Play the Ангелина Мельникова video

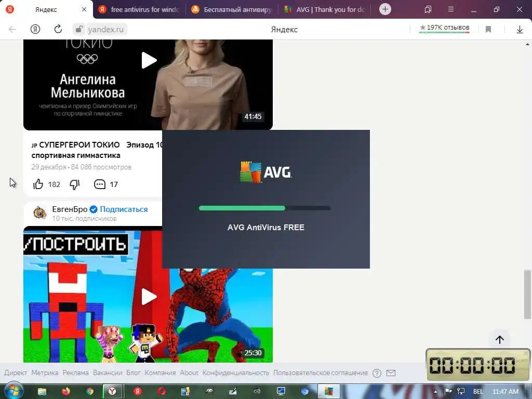pyautogui.click(x=149, y=60)
